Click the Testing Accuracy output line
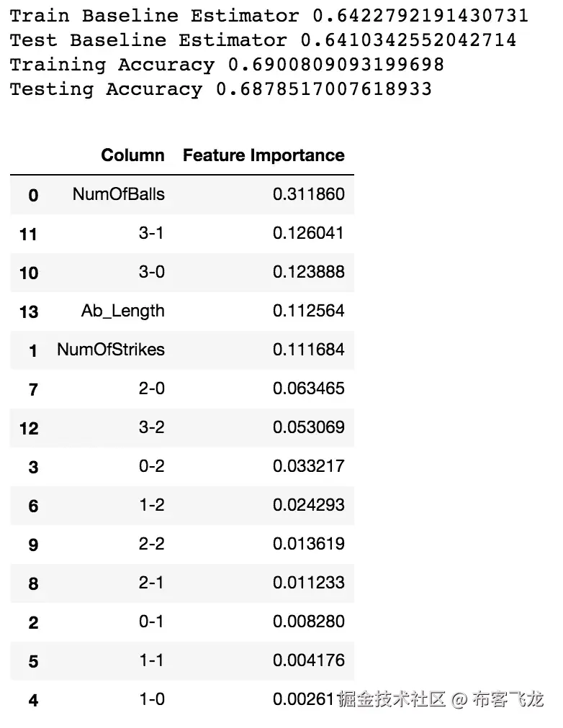The height and width of the screenshot is (728, 563). (220, 89)
